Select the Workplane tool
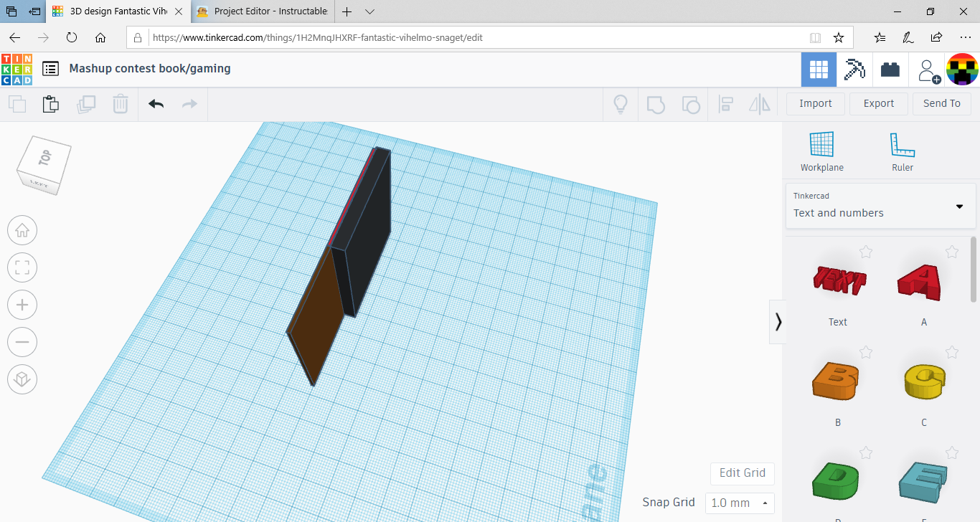 pyautogui.click(x=821, y=152)
